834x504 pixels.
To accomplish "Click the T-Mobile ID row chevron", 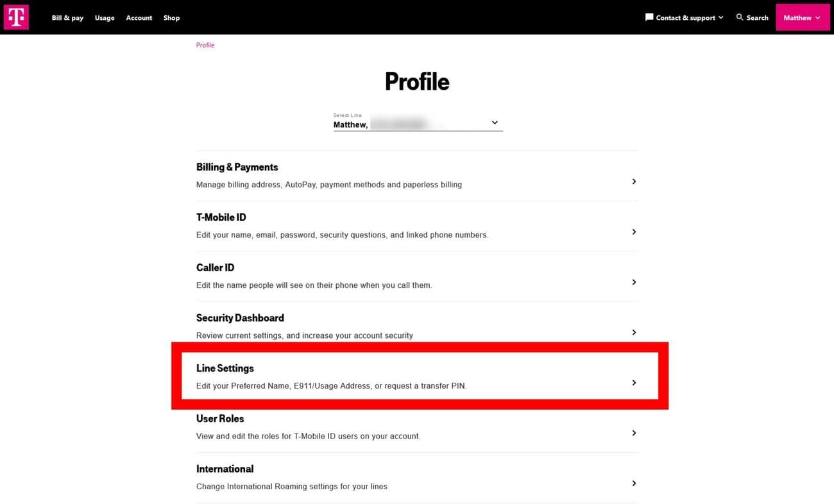I will coord(634,231).
